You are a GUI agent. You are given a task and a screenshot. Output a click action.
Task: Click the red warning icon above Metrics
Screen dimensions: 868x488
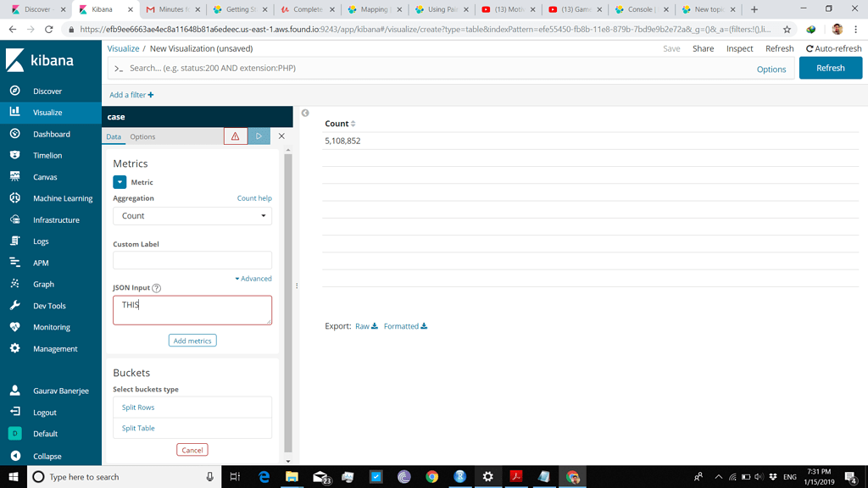click(235, 136)
